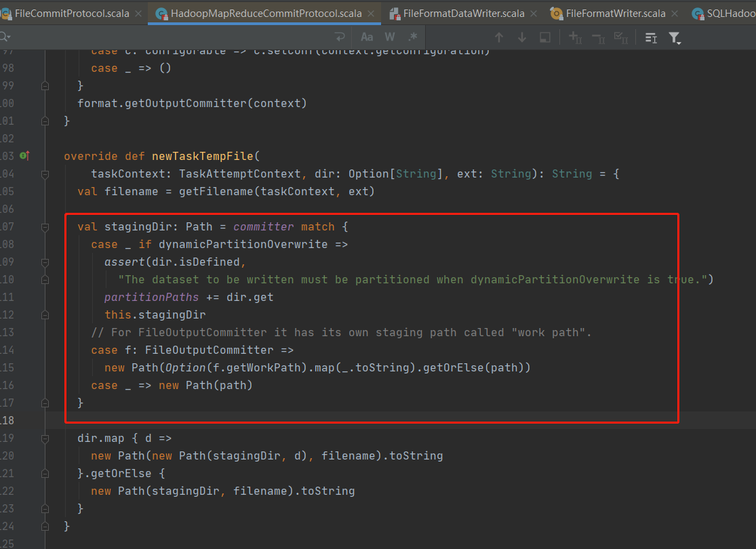Collapse the stagingDir match block

(45, 226)
